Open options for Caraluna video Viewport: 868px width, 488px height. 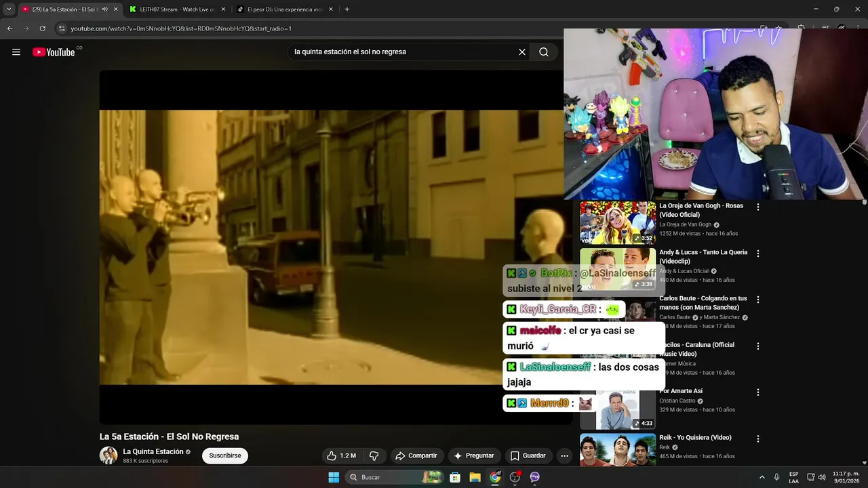pos(758,346)
